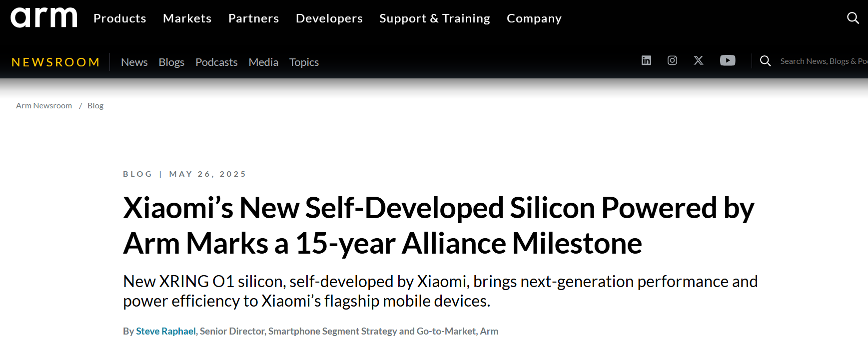The width and height of the screenshot is (868, 352).
Task: Open Arm's YouTube channel icon
Action: 728,60
